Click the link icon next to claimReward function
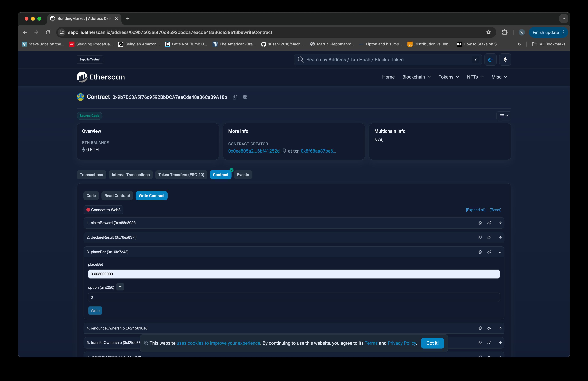The height and width of the screenshot is (381, 588). tap(489, 222)
